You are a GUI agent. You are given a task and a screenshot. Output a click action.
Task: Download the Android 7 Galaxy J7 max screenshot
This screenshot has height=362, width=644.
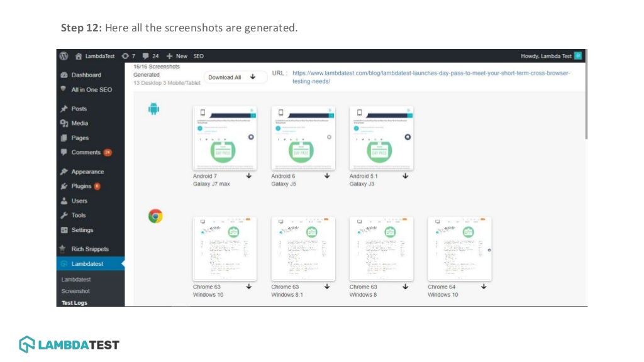coord(249,176)
